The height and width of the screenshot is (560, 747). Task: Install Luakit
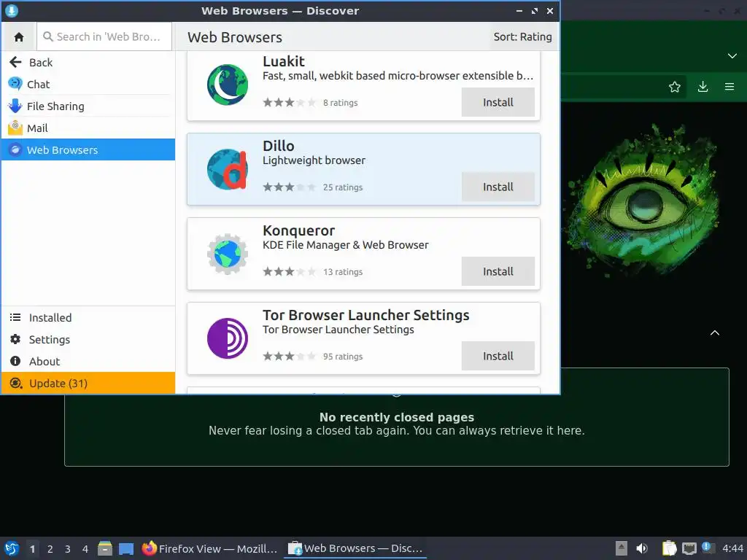(498, 102)
